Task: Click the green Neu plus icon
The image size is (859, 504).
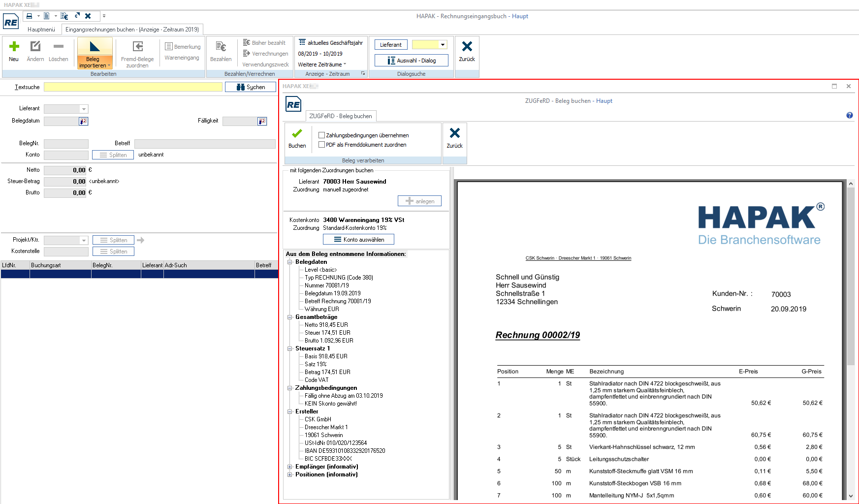Action: tap(14, 47)
